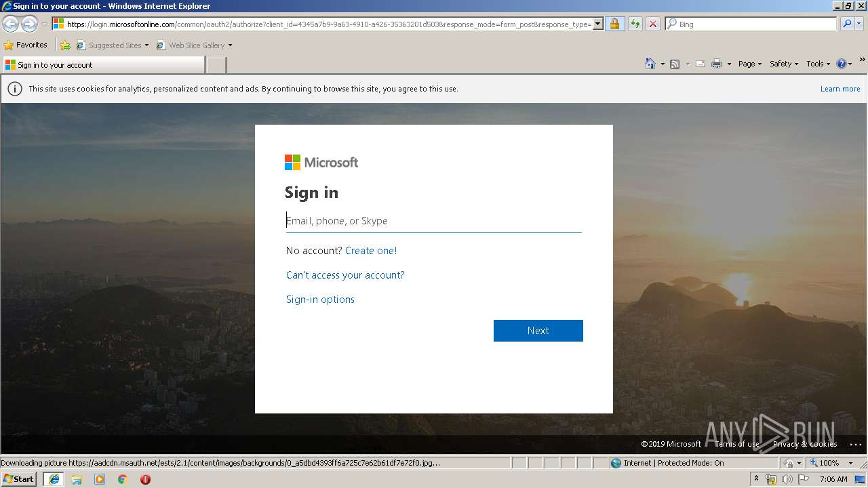
Task: Expand the Suggested Sites dropdown
Action: (x=146, y=45)
